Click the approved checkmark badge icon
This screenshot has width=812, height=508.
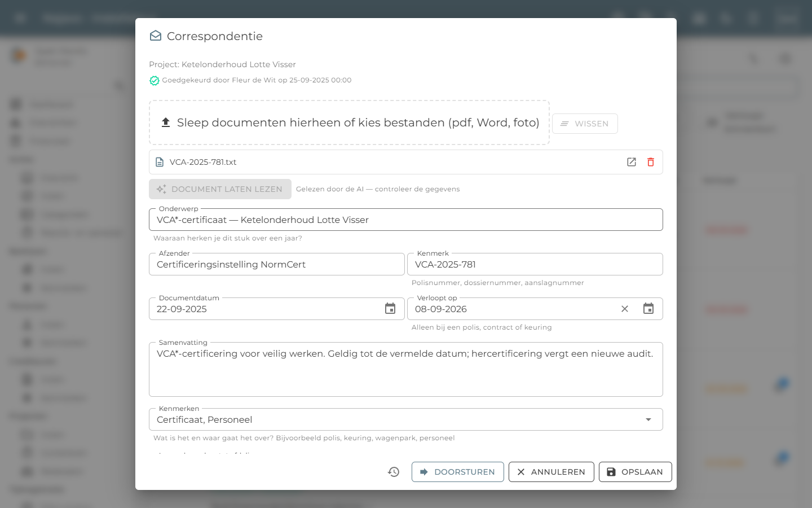coord(154,81)
